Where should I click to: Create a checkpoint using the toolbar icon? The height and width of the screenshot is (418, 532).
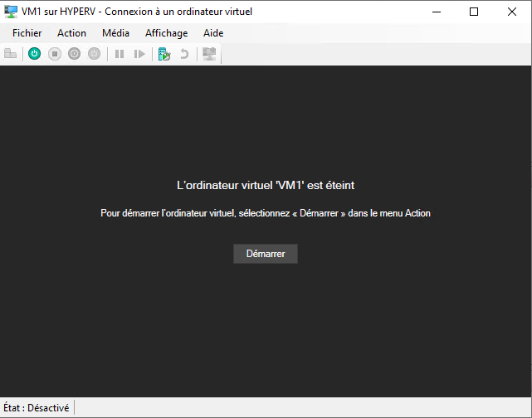pyautogui.click(x=164, y=54)
